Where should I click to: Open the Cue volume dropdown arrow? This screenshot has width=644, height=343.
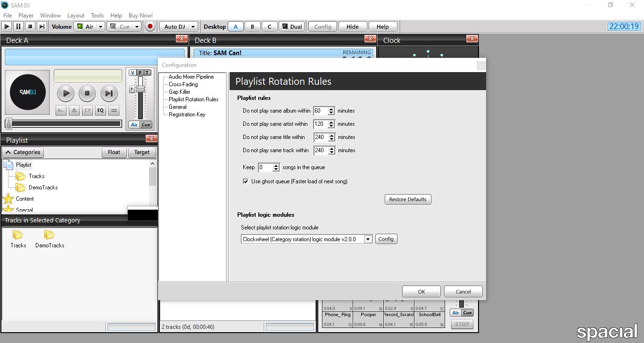(137, 27)
